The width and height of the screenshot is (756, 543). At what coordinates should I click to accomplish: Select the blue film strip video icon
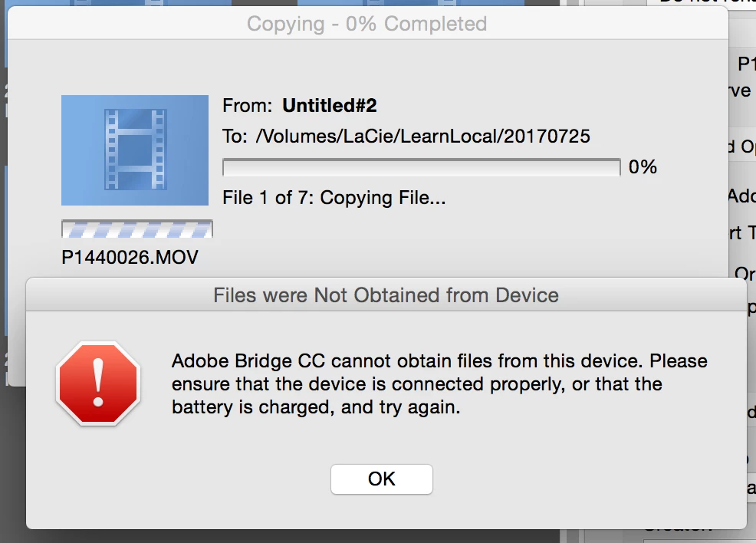[x=135, y=150]
